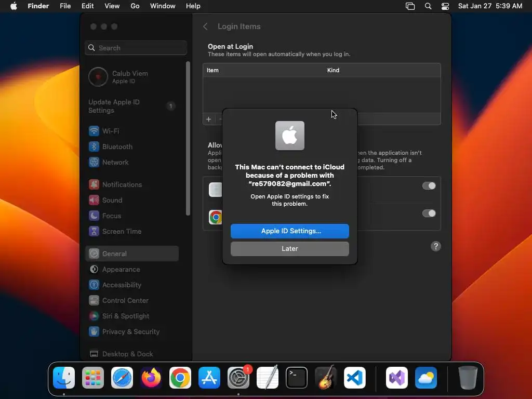Open Desktop & Dock settings
532x399 pixels.
pos(131,354)
